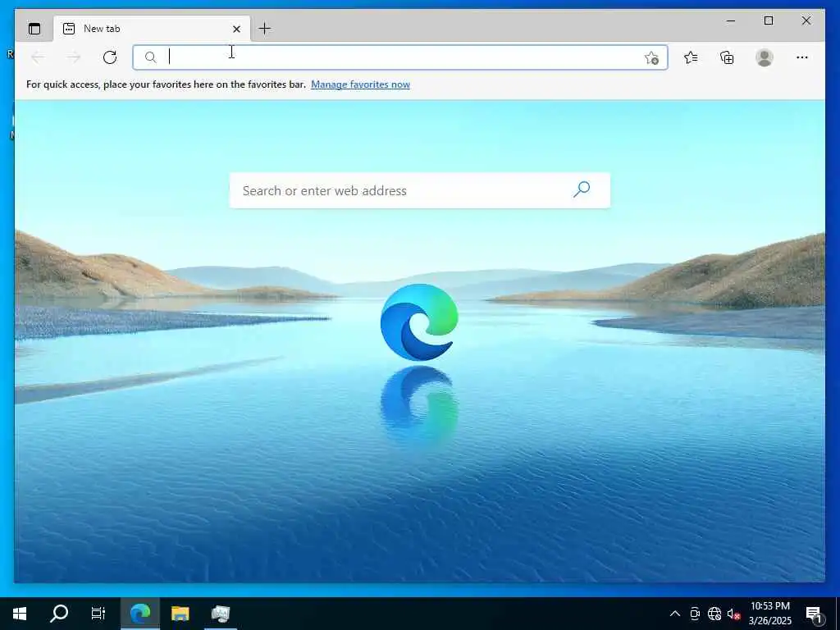Select the New tab tab
This screenshot has width=840, height=630.
coord(152,29)
